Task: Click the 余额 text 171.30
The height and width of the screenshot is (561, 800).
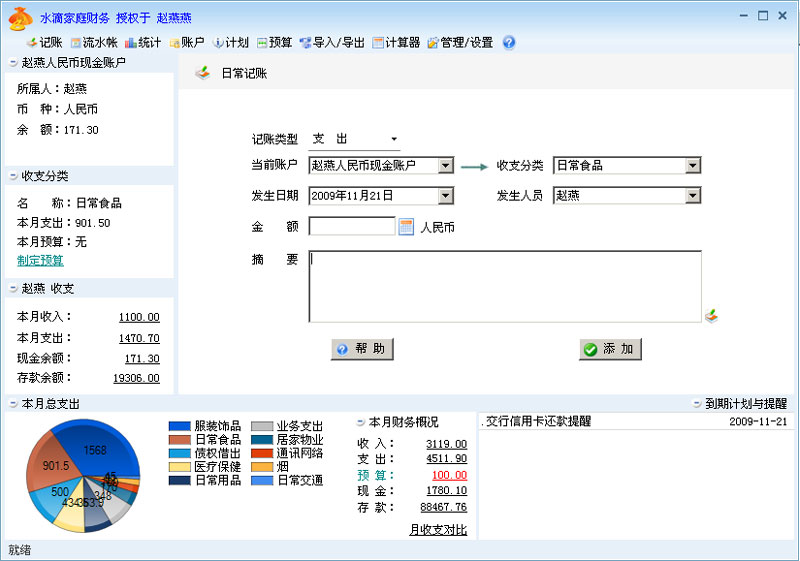Action: click(x=81, y=130)
